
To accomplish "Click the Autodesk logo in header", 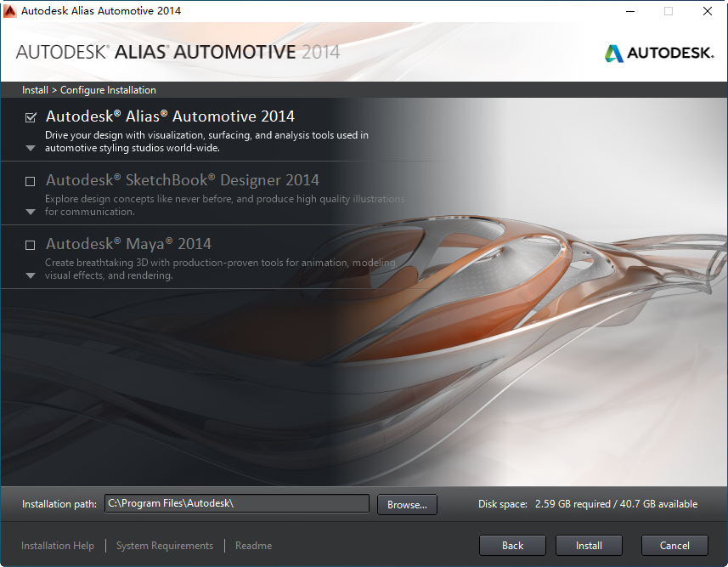I will click(x=659, y=53).
